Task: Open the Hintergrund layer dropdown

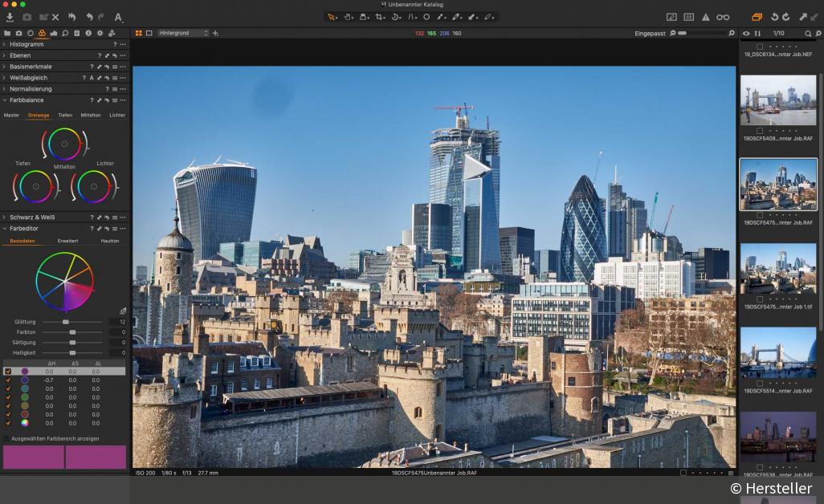Action: (x=183, y=33)
